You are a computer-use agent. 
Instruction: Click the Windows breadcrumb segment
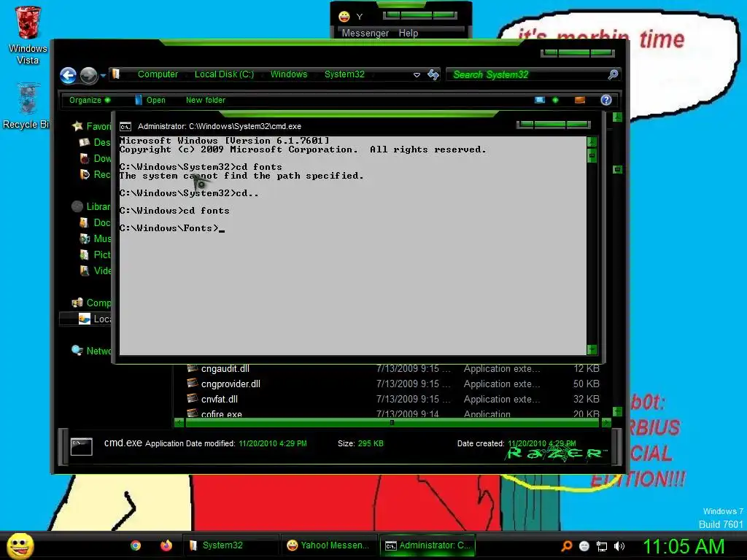(x=289, y=74)
